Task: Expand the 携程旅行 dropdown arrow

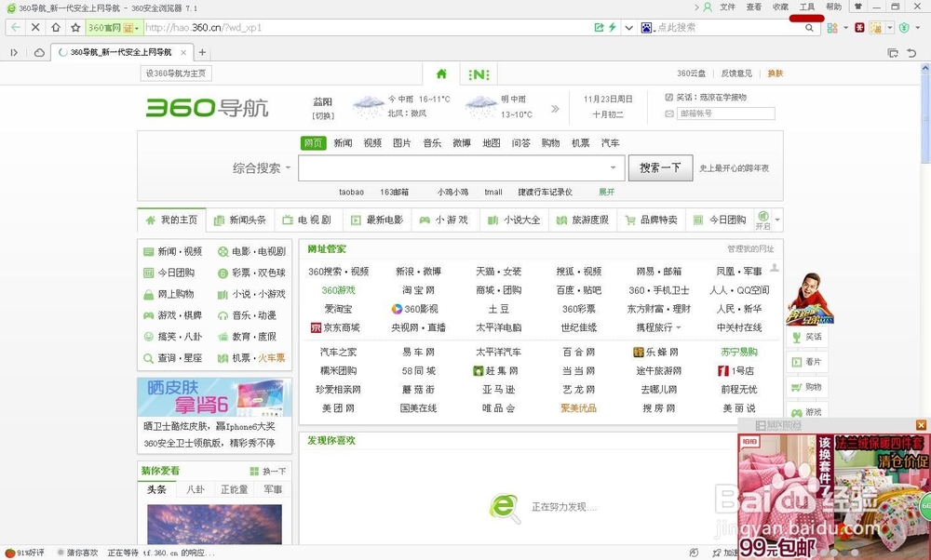Action: tap(679, 327)
